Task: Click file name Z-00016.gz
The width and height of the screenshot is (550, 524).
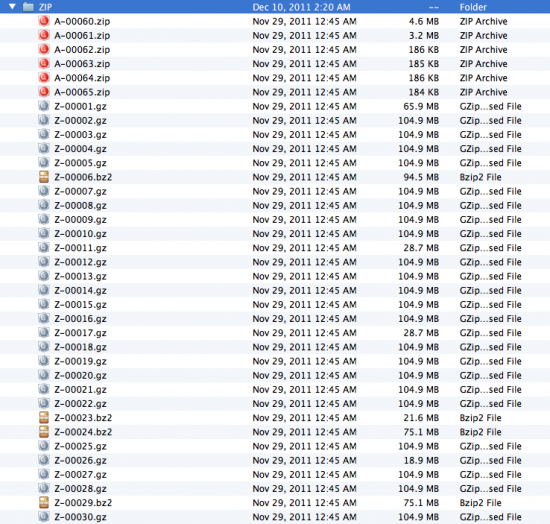Action: (x=80, y=319)
